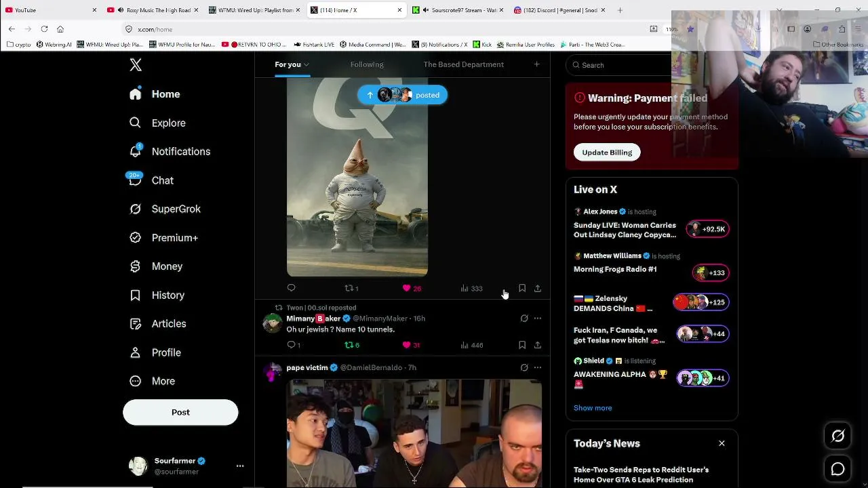Open the floating messages chat button

tap(838, 469)
